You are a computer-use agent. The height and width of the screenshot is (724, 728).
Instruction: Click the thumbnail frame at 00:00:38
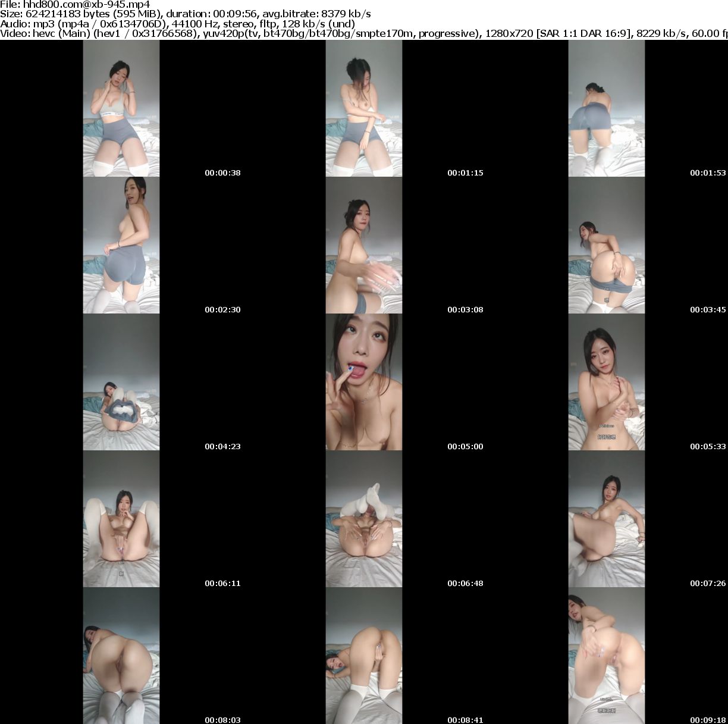pyautogui.click(x=121, y=108)
